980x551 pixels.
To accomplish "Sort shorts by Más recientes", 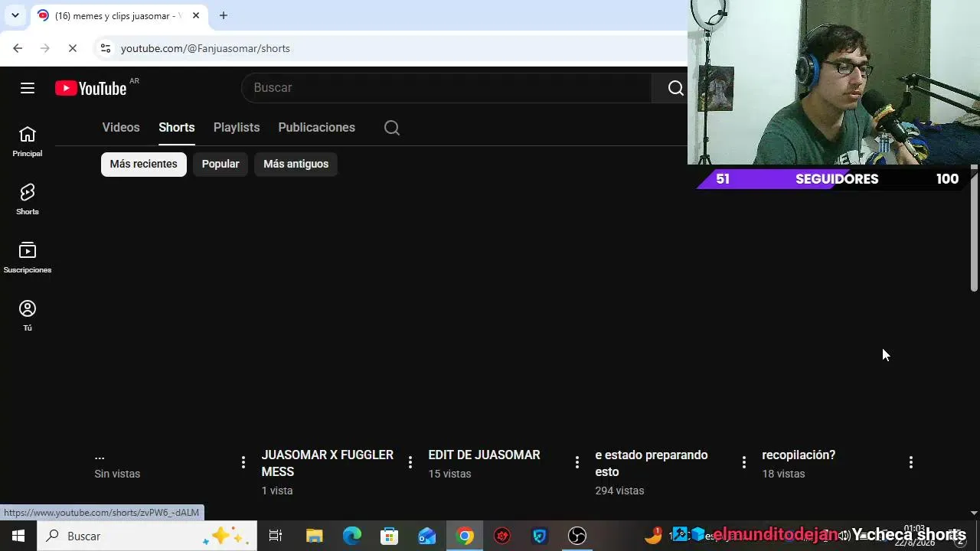I will pos(144,164).
